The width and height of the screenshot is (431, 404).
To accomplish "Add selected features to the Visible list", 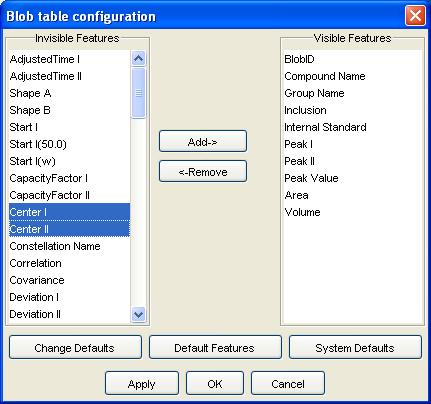I will (203, 141).
